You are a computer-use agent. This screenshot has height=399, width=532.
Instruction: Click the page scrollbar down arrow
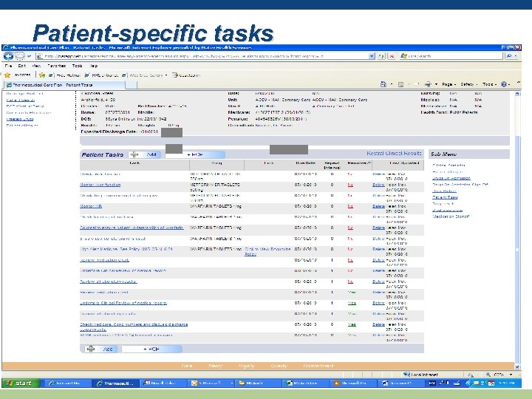click(517, 366)
